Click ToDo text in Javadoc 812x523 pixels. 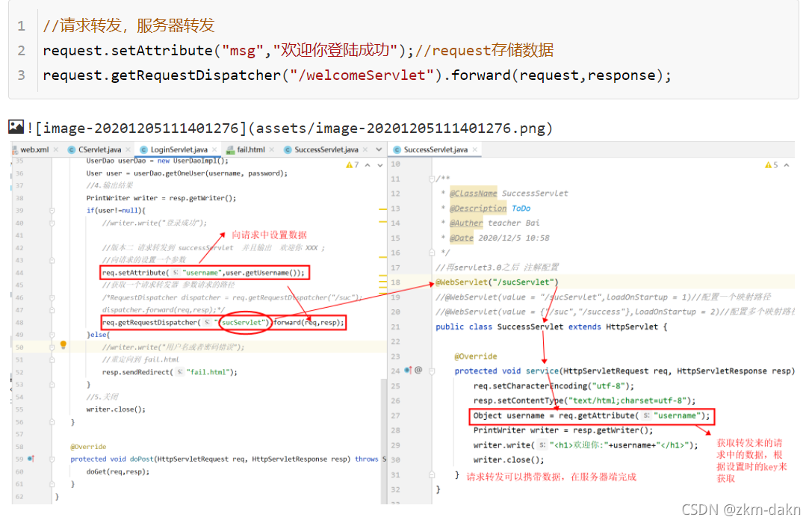(521, 208)
